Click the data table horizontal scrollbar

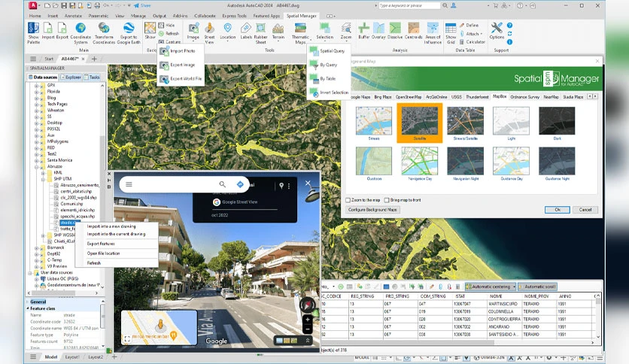point(457,342)
